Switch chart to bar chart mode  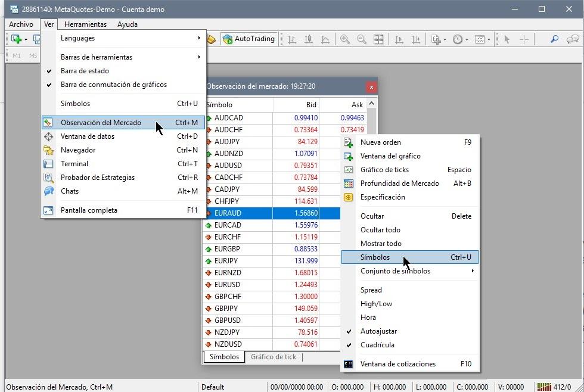point(292,39)
